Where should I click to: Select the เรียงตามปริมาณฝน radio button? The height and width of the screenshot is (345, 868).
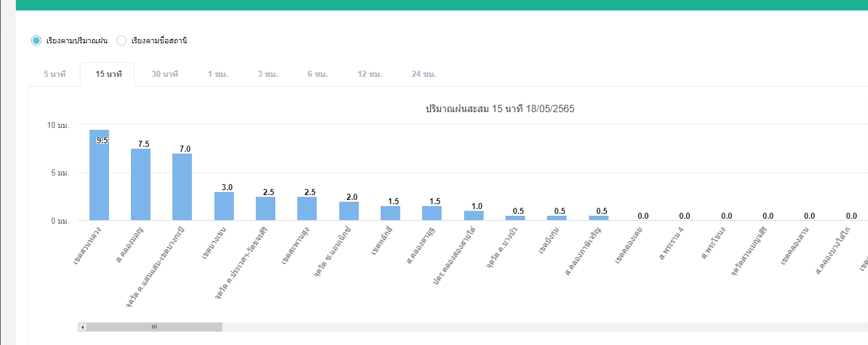pyautogui.click(x=37, y=41)
